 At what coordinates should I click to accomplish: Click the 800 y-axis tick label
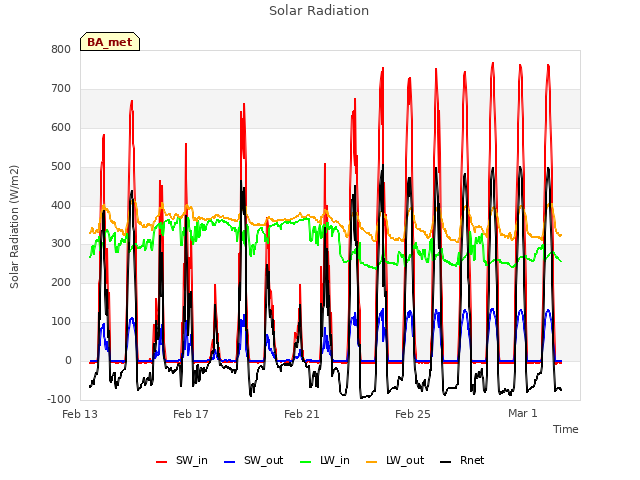61,49
